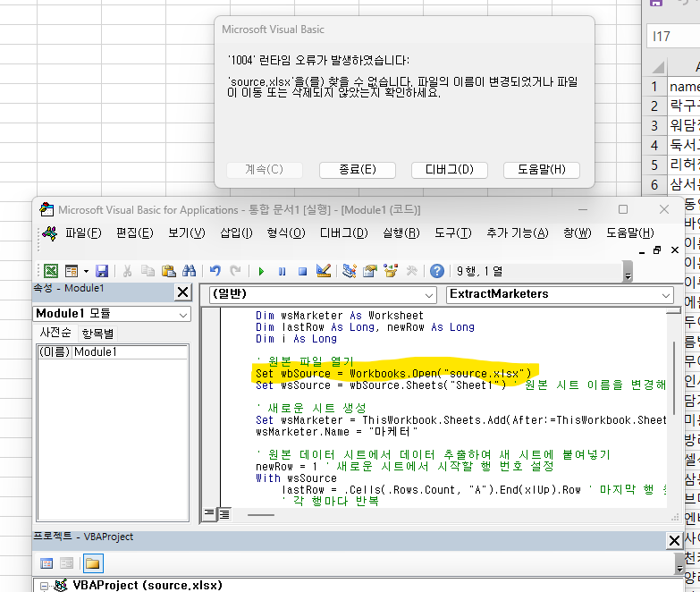
Task: Switch to Full Module View button
Action: click(224, 514)
